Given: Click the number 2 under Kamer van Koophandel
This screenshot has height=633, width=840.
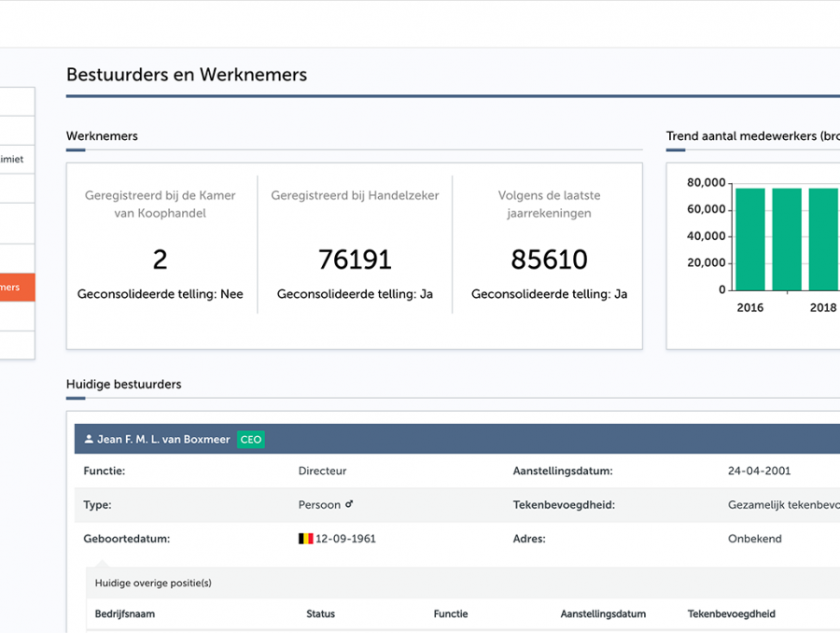Looking at the screenshot, I should coord(160,260).
